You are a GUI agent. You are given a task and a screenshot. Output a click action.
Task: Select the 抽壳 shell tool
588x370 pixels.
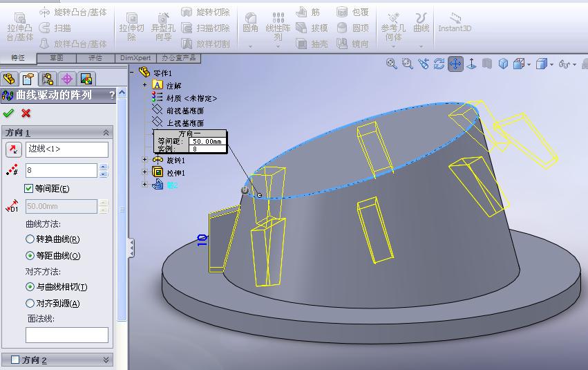pyautogui.click(x=312, y=44)
